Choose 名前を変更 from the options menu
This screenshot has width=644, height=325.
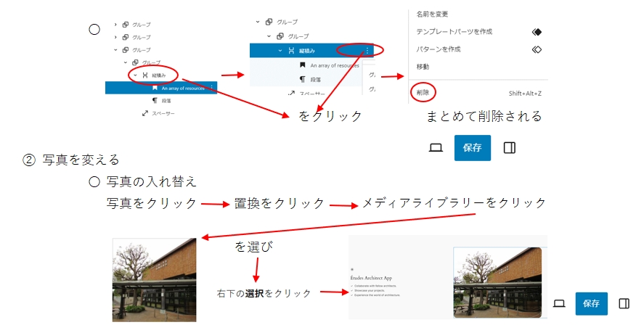point(432,14)
